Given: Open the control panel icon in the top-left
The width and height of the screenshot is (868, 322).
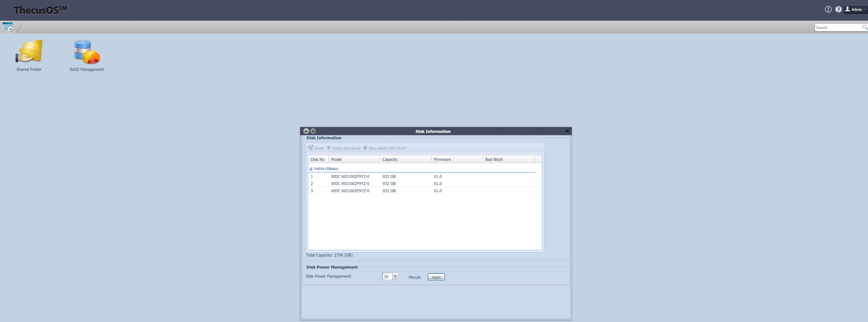Looking at the screenshot, I should pos(7,27).
